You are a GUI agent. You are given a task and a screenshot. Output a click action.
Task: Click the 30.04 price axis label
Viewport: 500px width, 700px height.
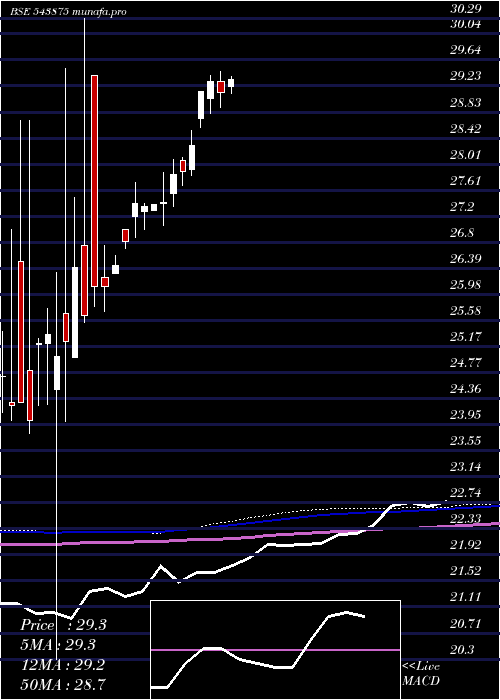point(465,24)
